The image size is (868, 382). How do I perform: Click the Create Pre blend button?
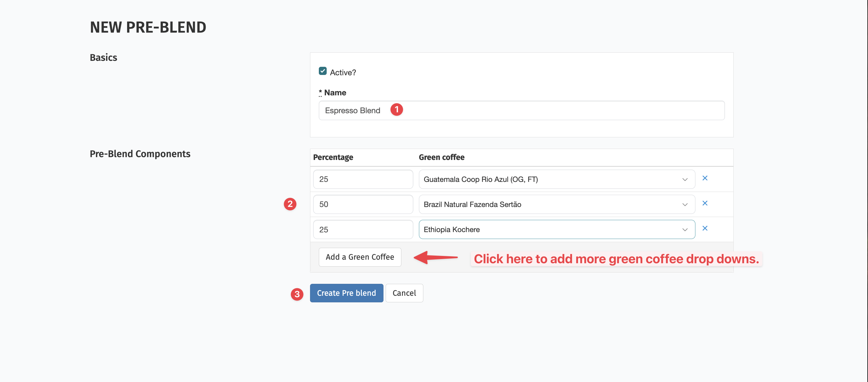coord(346,293)
